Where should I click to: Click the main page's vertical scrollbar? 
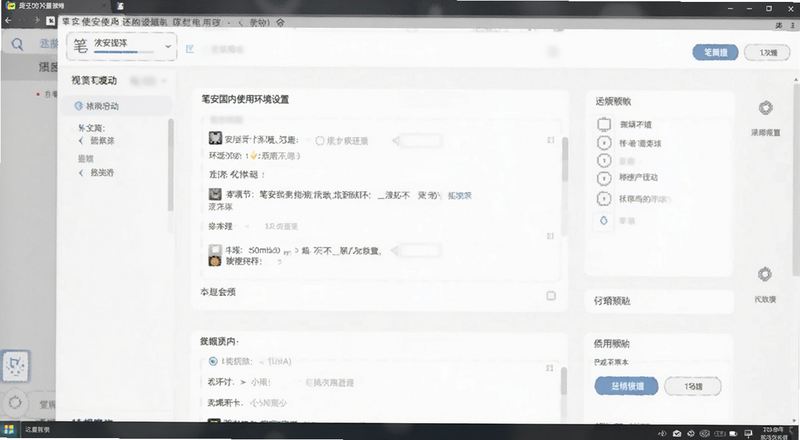(x=796, y=179)
